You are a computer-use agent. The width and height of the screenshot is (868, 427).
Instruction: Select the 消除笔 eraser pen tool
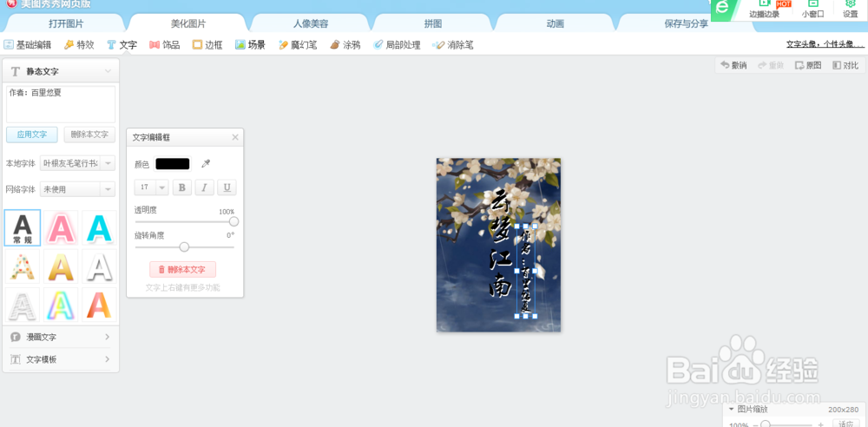click(453, 45)
